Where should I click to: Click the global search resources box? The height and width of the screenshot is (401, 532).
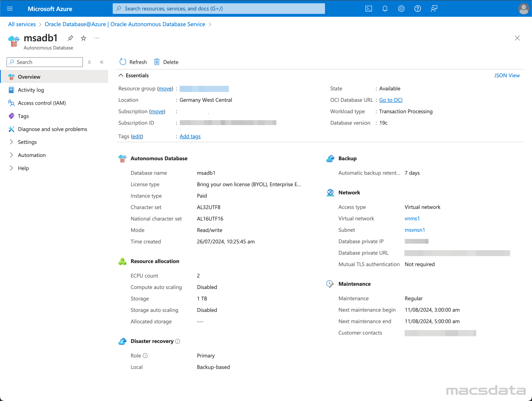pos(219,9)
